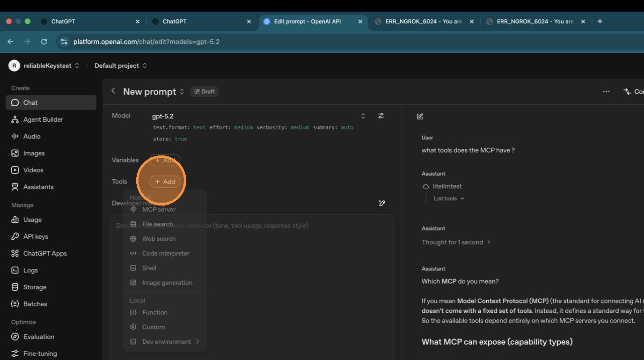Click the Batches icon in sidebar
The image size is (644, 360).
(x=15, y=304)
